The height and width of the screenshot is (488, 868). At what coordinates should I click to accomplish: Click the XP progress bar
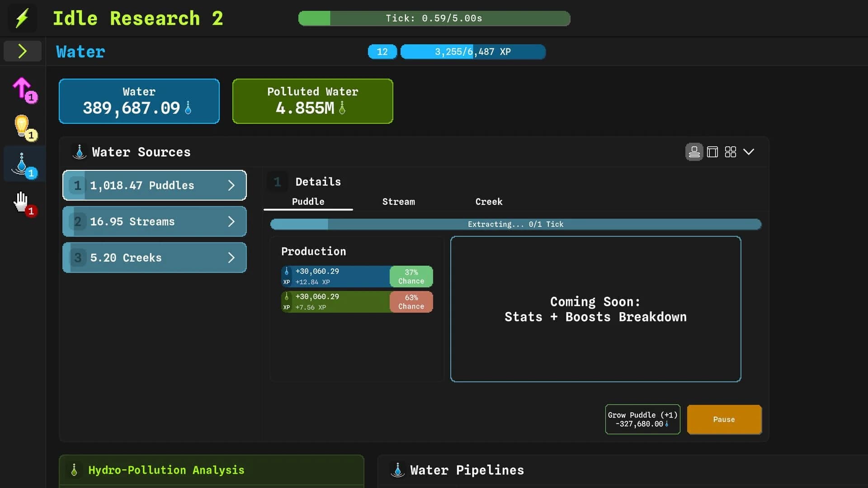click(473, 52)
